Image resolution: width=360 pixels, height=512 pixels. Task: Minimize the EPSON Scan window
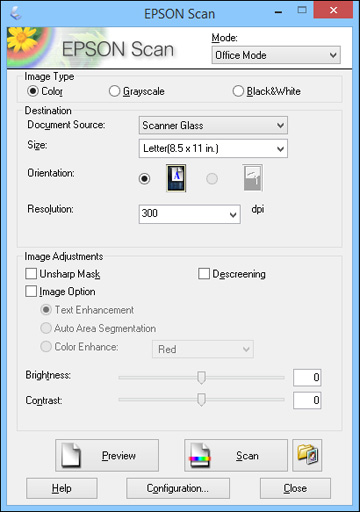coord(279,12)
